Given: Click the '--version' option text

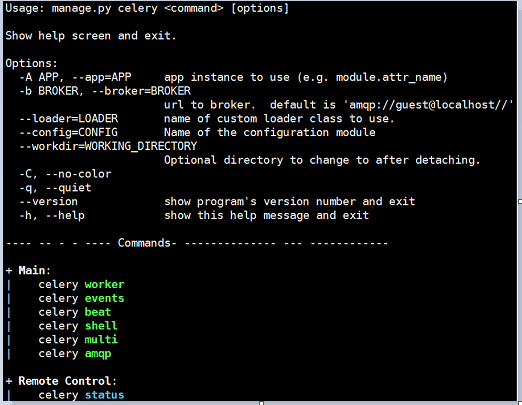Looking at the screenshot, I should (49, 202).
